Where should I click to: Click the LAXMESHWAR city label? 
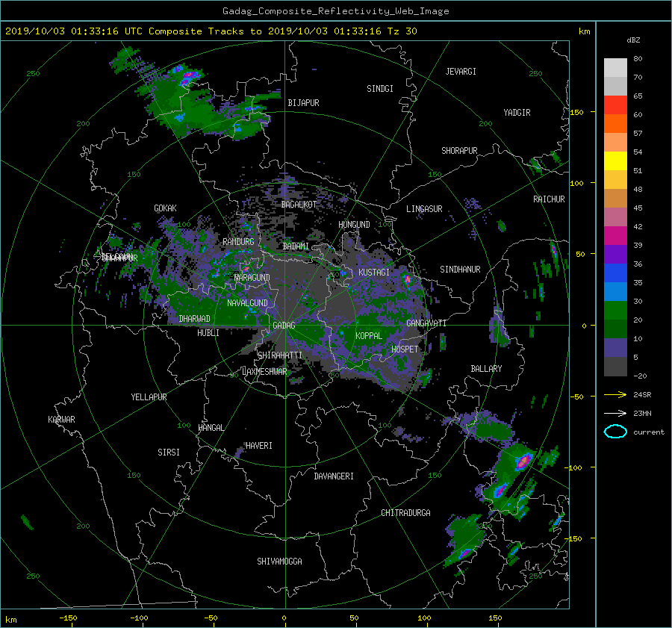click(x=264, y=372)
